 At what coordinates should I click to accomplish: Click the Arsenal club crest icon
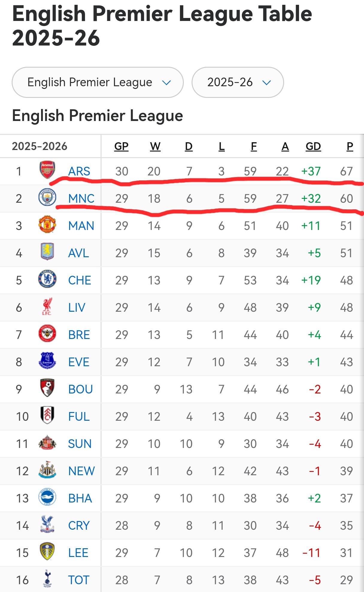47,170
